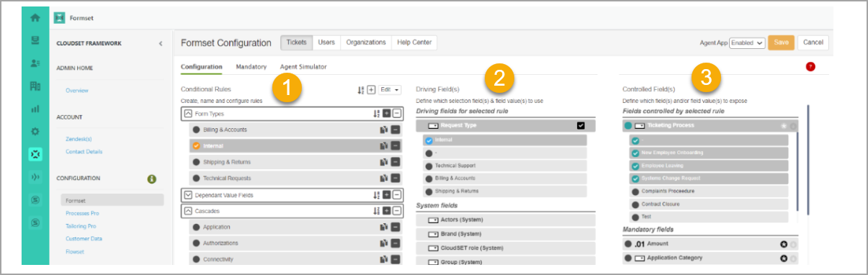Copy the Billing & Accounts rule
The image size is (868, 275).
(385, 130)
